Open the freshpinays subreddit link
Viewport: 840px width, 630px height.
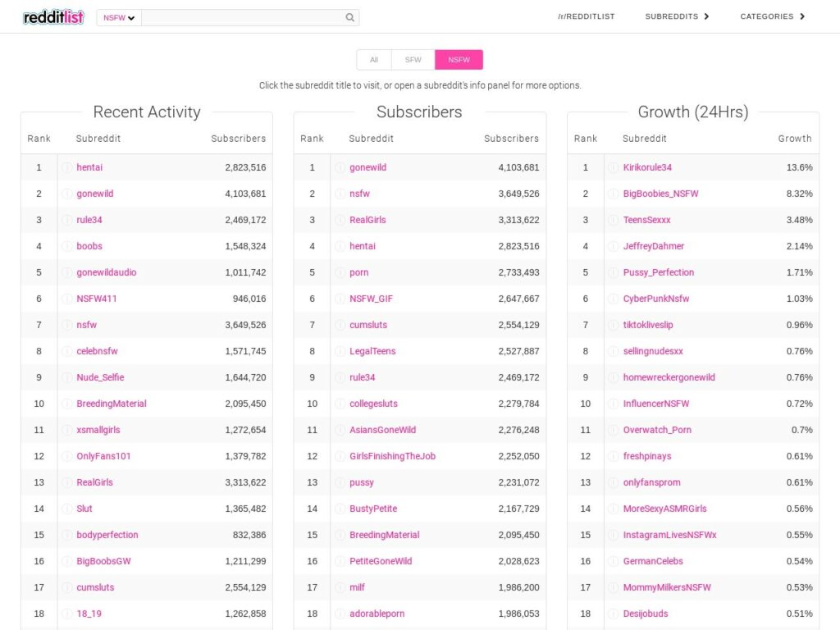point(647,456)
